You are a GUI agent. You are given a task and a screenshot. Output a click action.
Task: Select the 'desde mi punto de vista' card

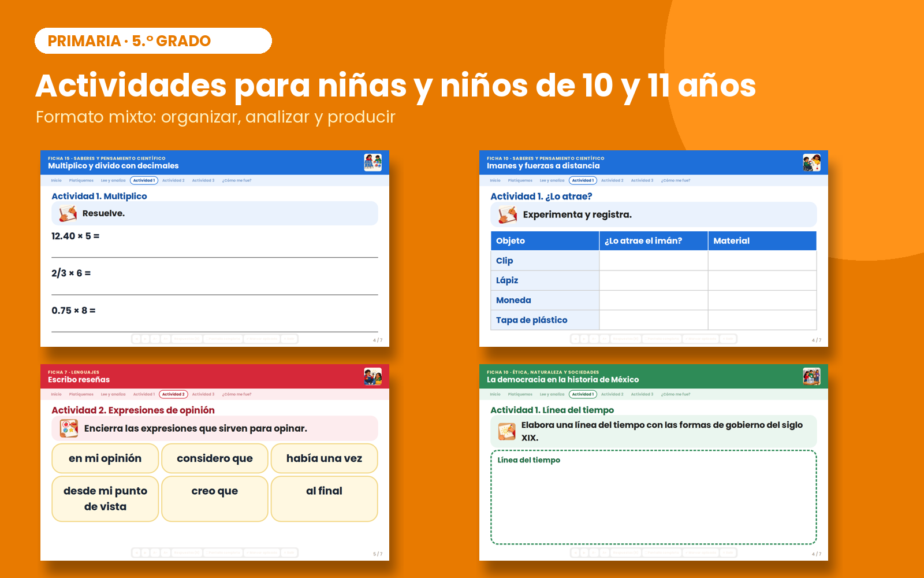tap(105, 498)
